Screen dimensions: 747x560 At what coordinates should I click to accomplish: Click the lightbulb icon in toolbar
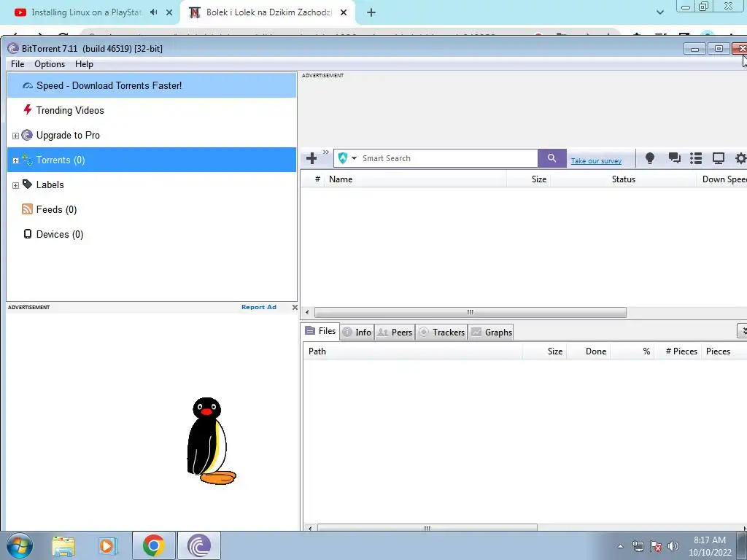(649, 158)
